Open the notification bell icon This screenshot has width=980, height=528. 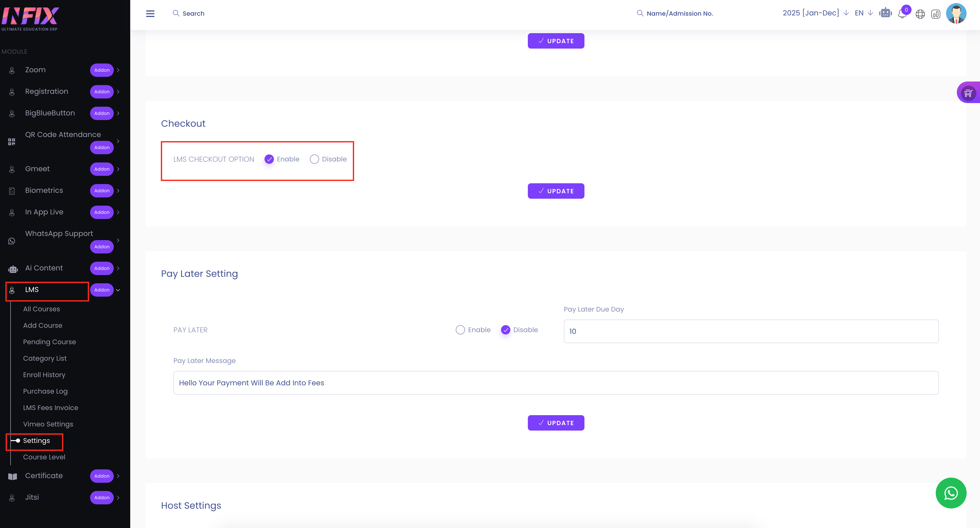[x=902, y=14]
